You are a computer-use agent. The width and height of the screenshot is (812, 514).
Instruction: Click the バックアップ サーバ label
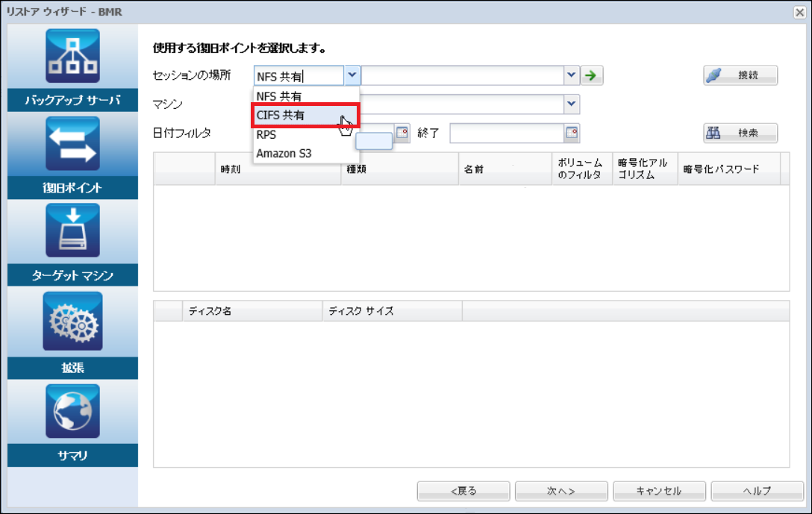pos(72,100)
